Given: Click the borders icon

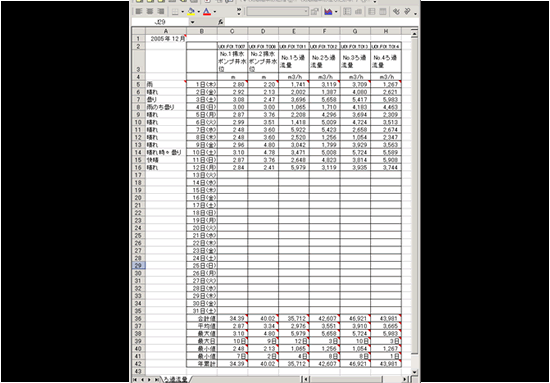Looking at the screenshot, I should click(175, 12).
